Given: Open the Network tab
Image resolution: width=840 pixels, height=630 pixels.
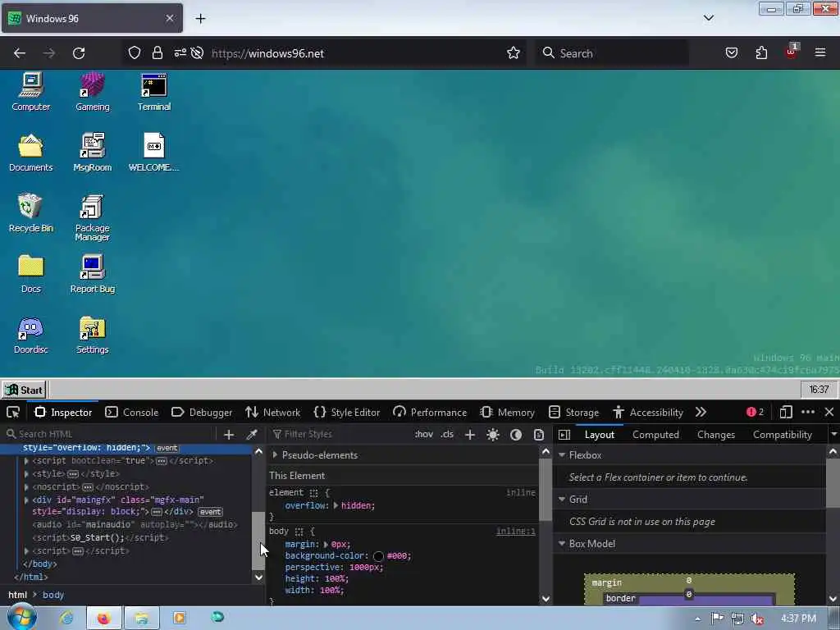Looking at the screenshot, I should tap(272, 412).
